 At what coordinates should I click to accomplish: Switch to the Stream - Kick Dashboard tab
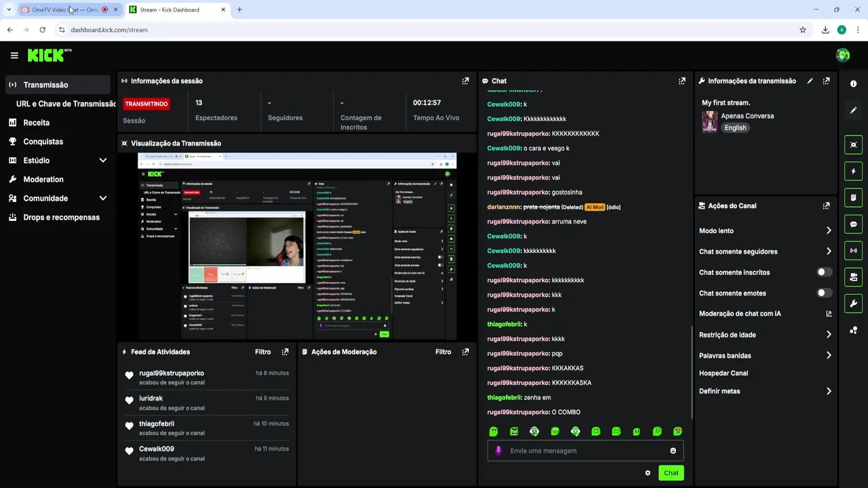coord(178,9)
